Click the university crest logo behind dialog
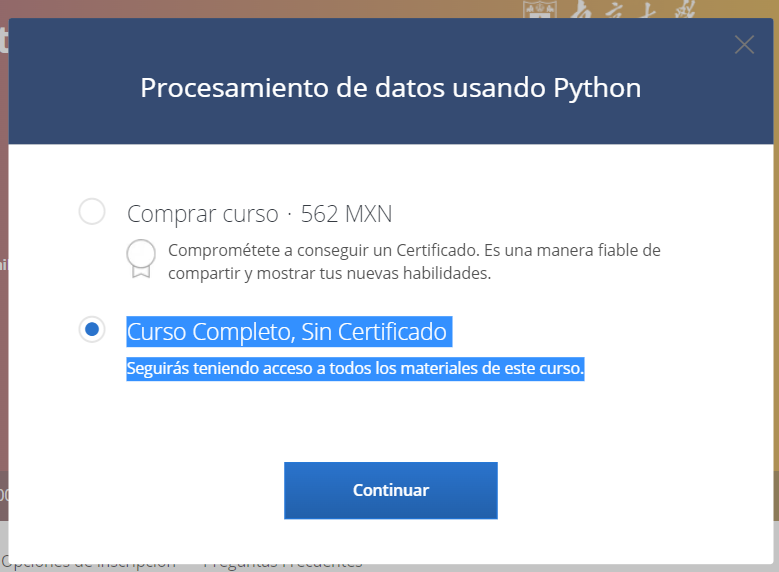 (x=537, y=9)
